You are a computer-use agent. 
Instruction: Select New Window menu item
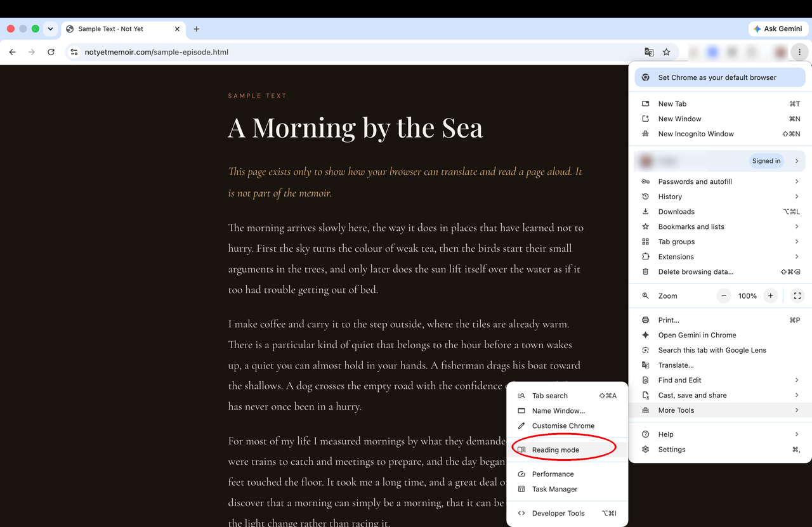tap(720, 119)
